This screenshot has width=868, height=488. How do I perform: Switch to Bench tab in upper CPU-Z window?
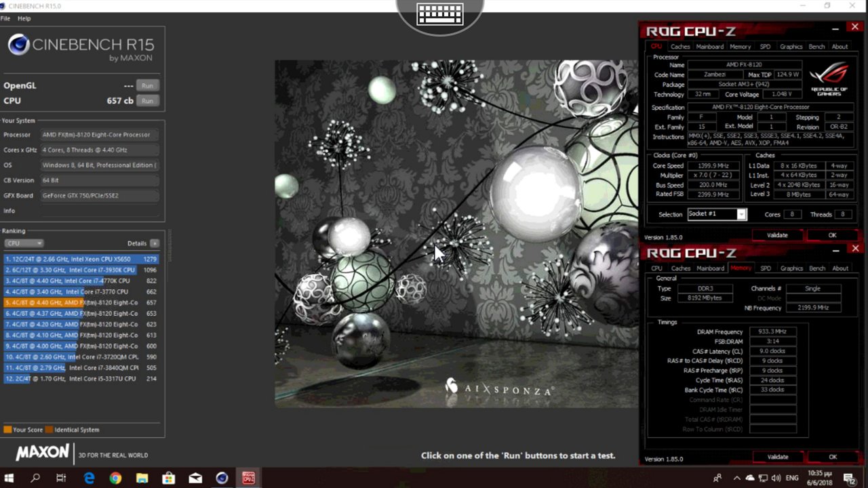817,47
